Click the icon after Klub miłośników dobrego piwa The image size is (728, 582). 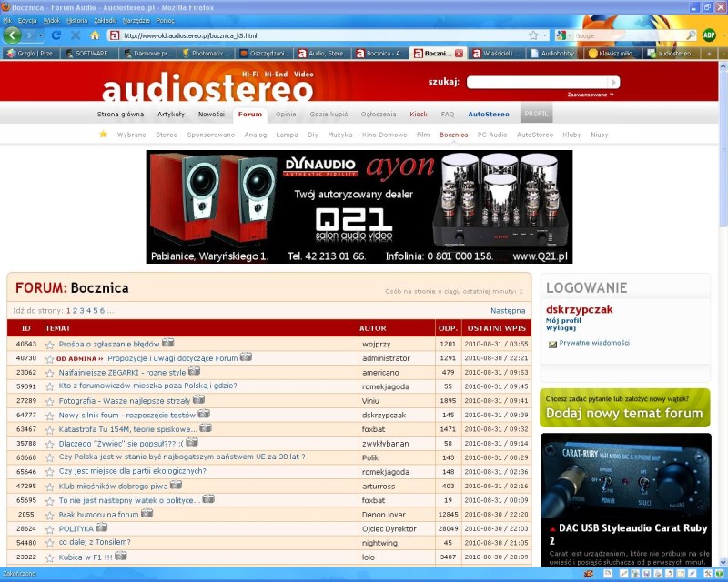[x=176, y=485]
